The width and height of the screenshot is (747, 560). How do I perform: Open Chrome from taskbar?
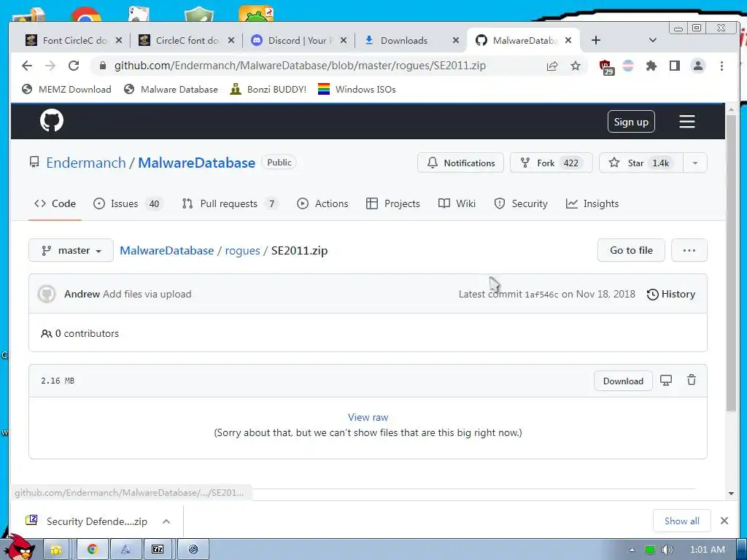coord(92,549)
